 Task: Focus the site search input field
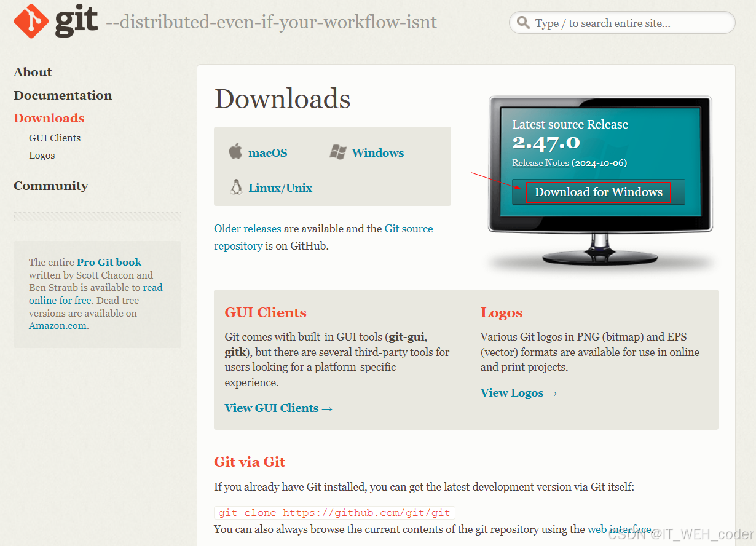(x=622, y=23)
